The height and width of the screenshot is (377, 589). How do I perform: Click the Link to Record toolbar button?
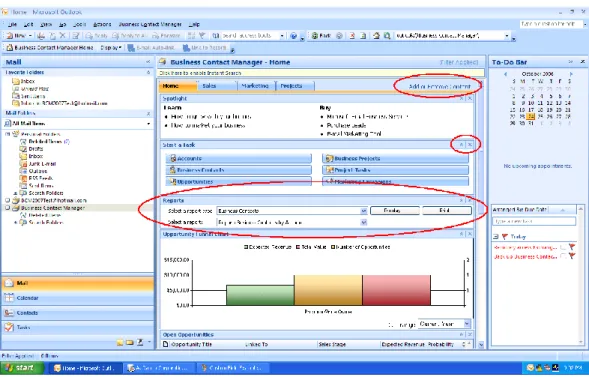[205, 48]
